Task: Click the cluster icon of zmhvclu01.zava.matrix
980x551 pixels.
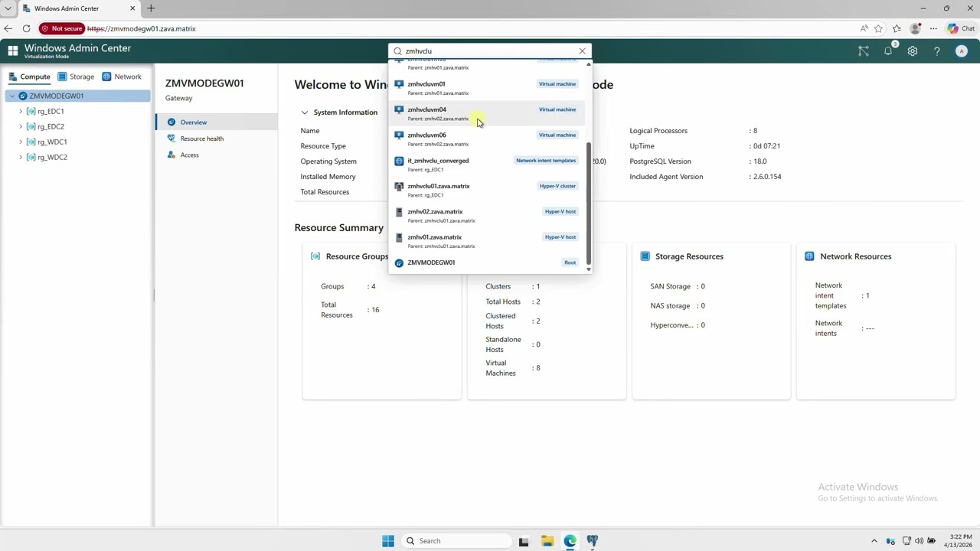Action: tap(399, 186)
